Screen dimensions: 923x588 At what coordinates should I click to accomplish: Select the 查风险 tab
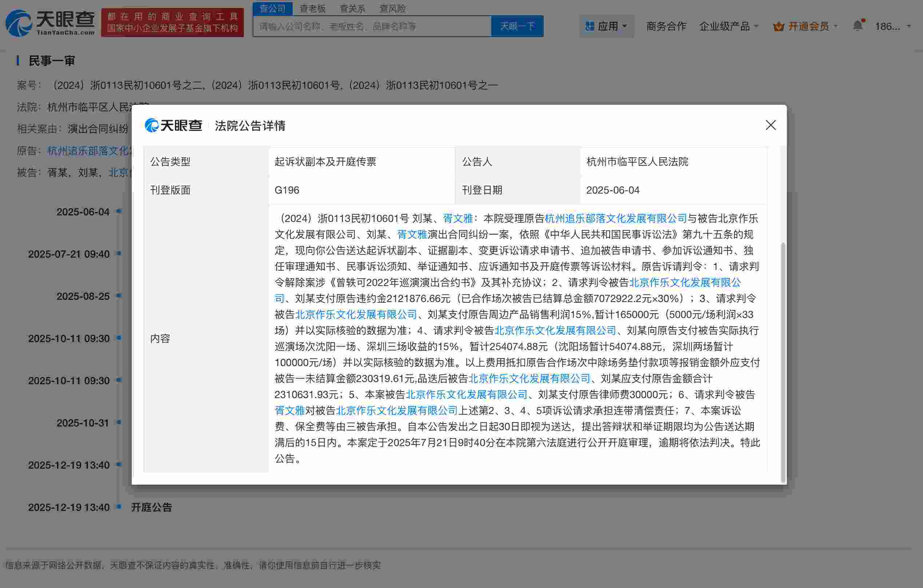coord(392,8)
